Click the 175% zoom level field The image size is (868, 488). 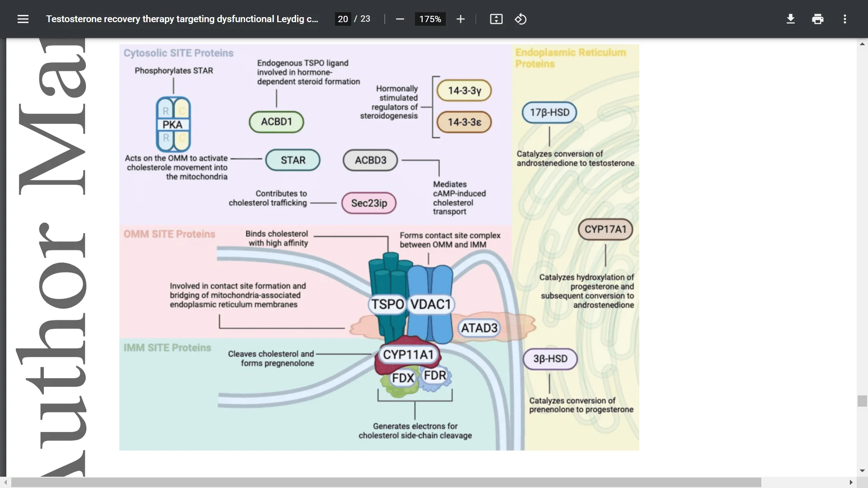tap(430, 19)
